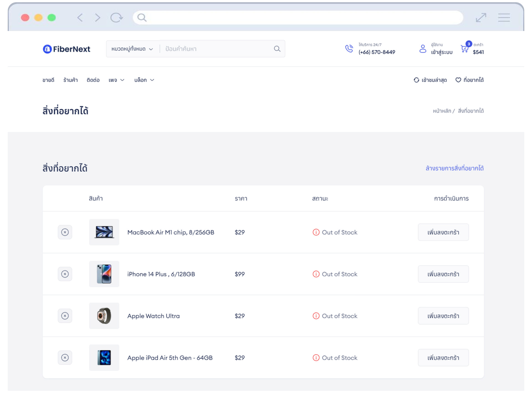Click the ล้างรายการสิ่งที่อยากได้ link
This screenshot has width=532, height=393.
454,168
